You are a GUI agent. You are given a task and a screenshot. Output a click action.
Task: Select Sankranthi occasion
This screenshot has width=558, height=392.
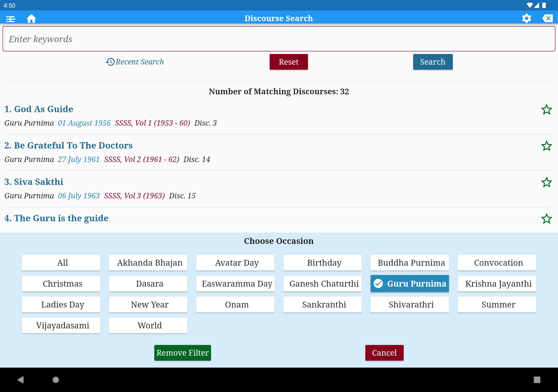click(x=323, y=304)
